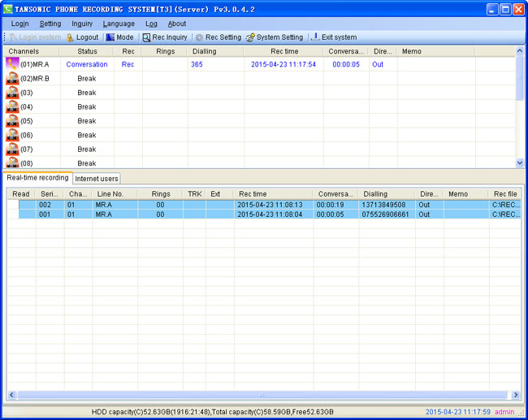Switch to Internet users tab
The image size is (528, 420).
97,179
